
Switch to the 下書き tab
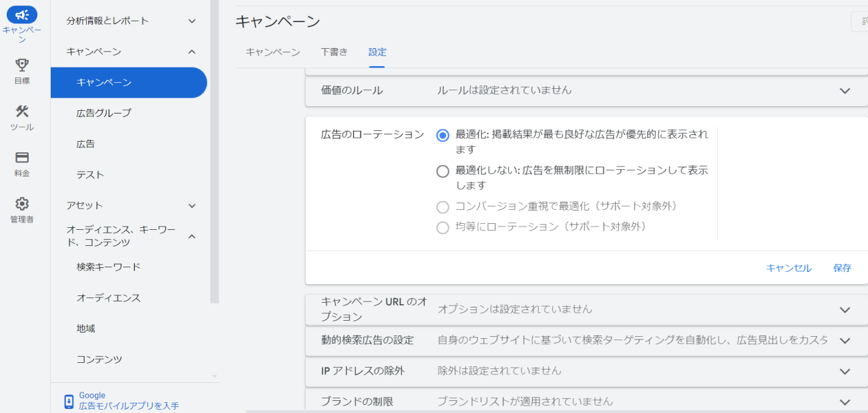point(334,52)
